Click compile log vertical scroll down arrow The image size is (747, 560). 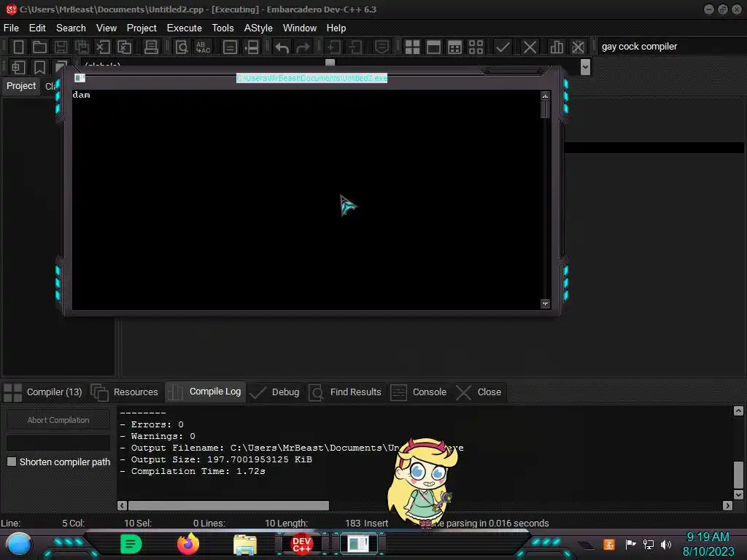click(738, 495)
